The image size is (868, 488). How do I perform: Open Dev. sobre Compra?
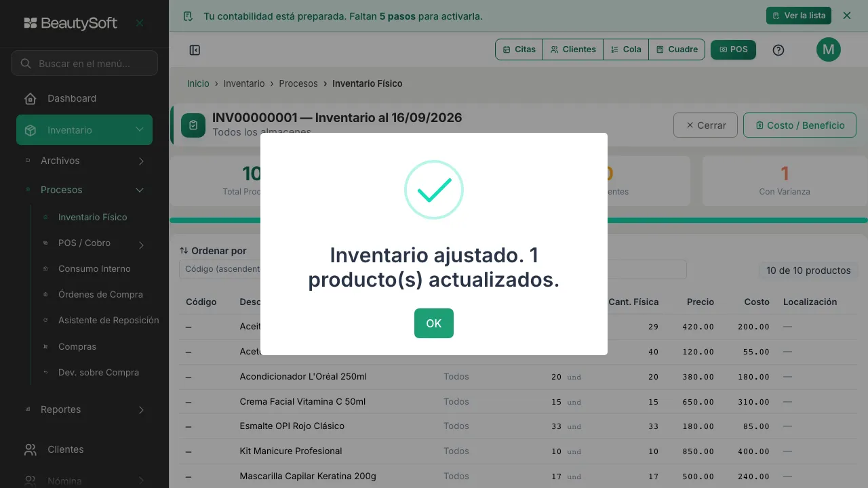[98, 372]
